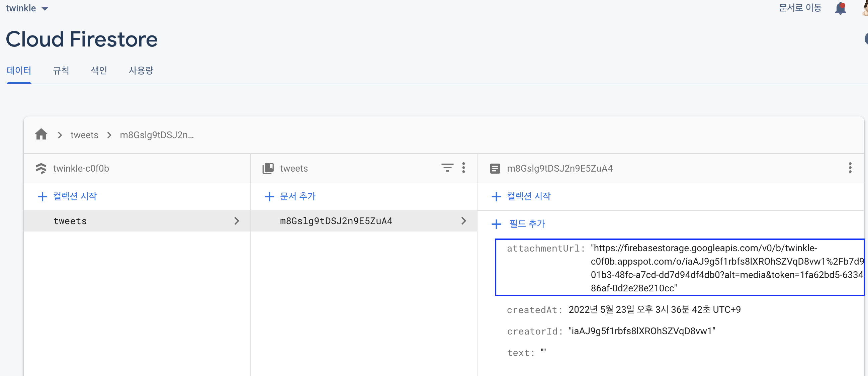Click the document icon beside m8Gslg9tDSJ2n9E5ZuA4
Screen dimensions: 868x376
(x=495, y=169)
